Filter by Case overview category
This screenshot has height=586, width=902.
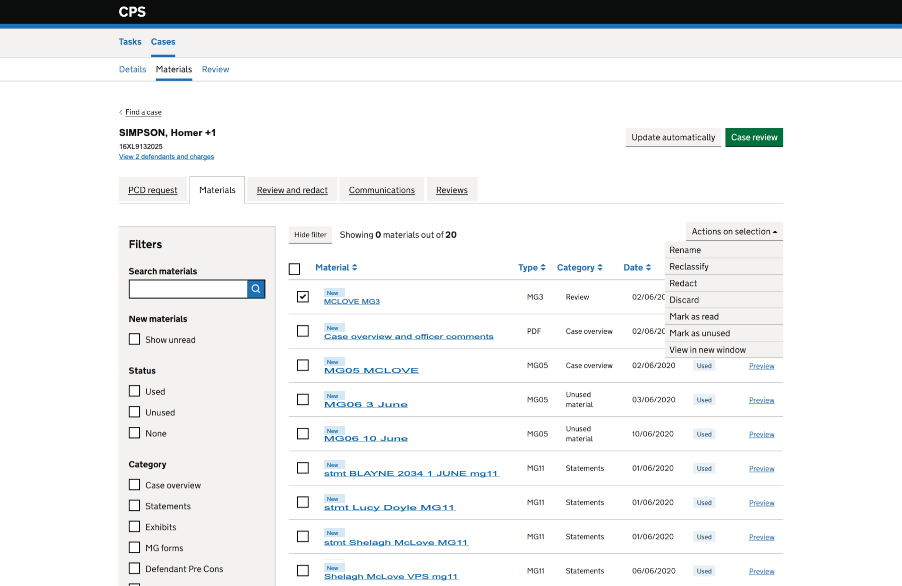click(135, 485)
